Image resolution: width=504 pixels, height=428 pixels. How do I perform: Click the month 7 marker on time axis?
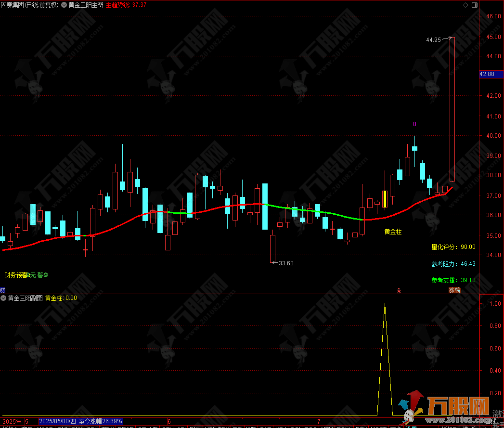(319, 422)
